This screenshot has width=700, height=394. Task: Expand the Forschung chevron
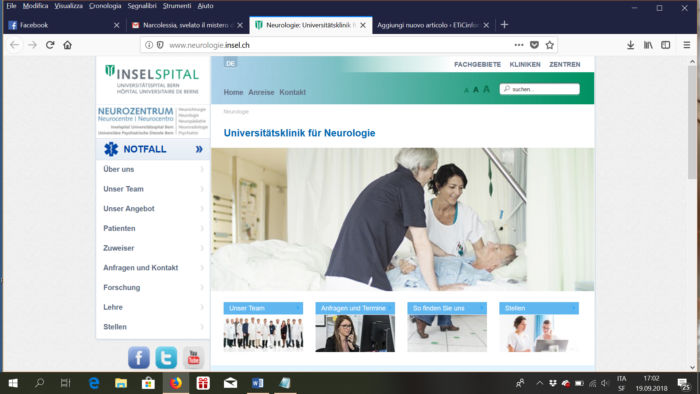point(202,287)
